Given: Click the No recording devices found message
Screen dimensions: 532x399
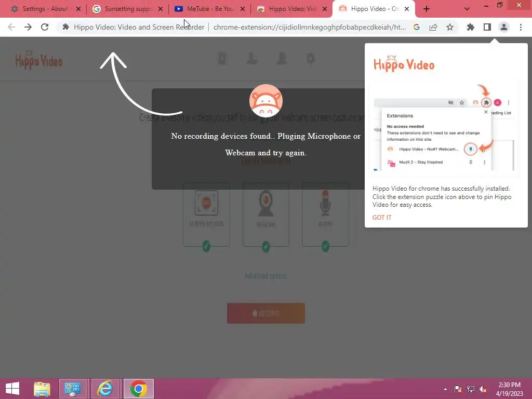Looking at the screenshot, I should (x=266, y=144).
